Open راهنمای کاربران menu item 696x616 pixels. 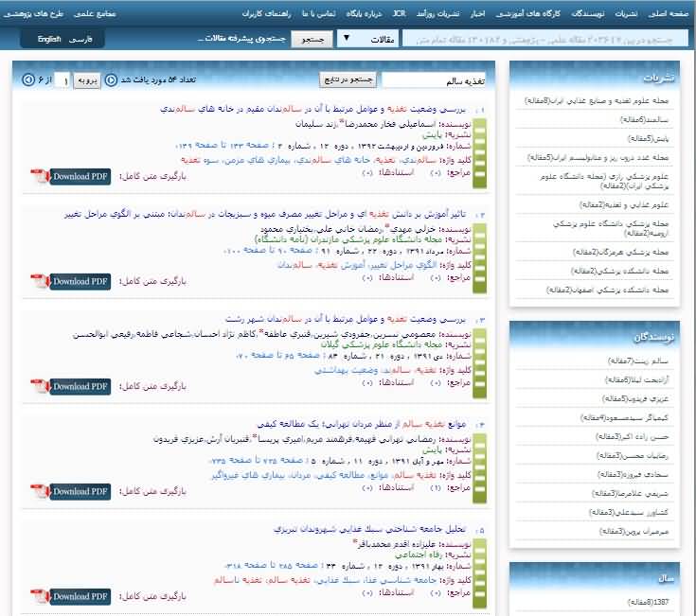point(267,14)
